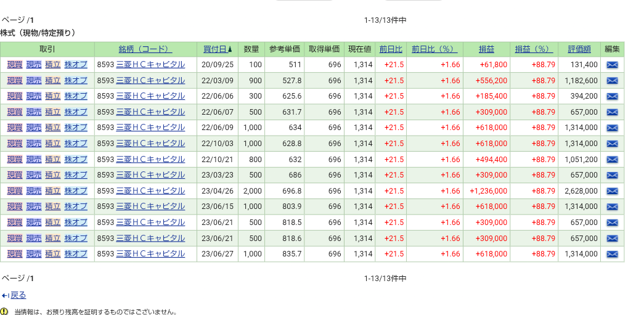Open the envelope icon for the 23/04/26 row
This screenshot has width=644, height=315.
click(612, 191)
